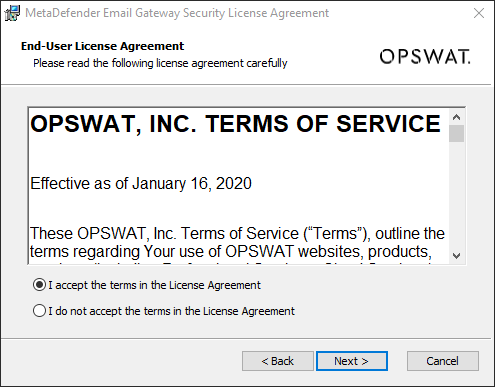Go to the previous step with Back
The image size is (495, 387).
(278, 361)
